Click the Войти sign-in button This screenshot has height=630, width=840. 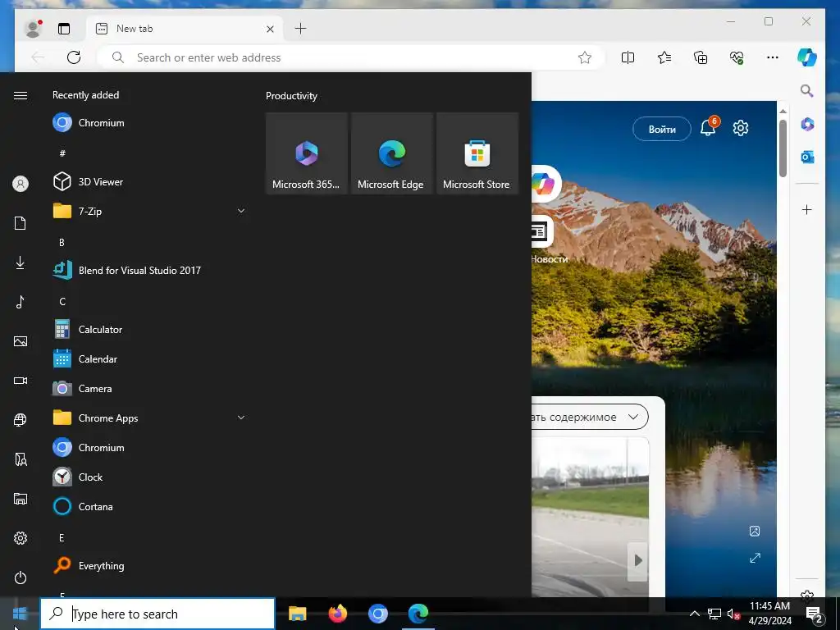[x=662, y=129]
